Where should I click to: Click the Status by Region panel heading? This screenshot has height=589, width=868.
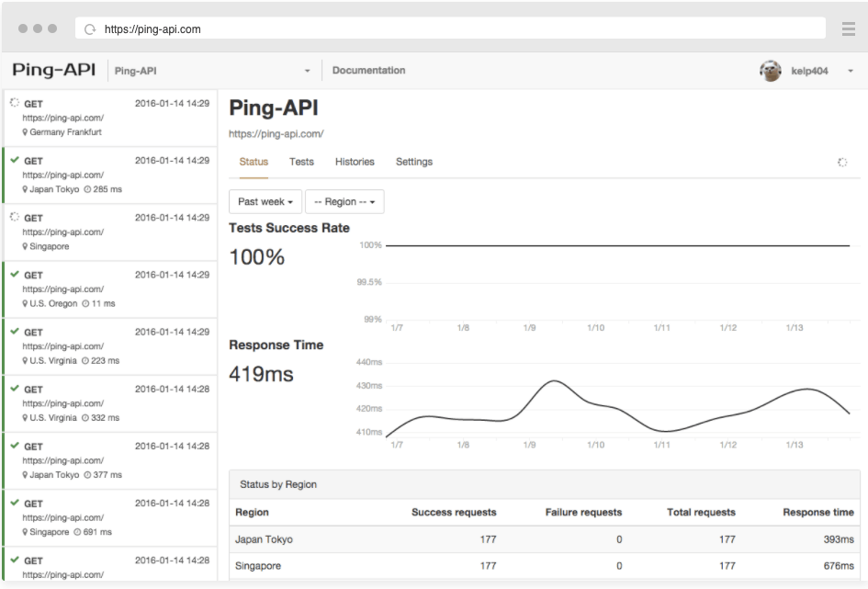coord(278,484)
